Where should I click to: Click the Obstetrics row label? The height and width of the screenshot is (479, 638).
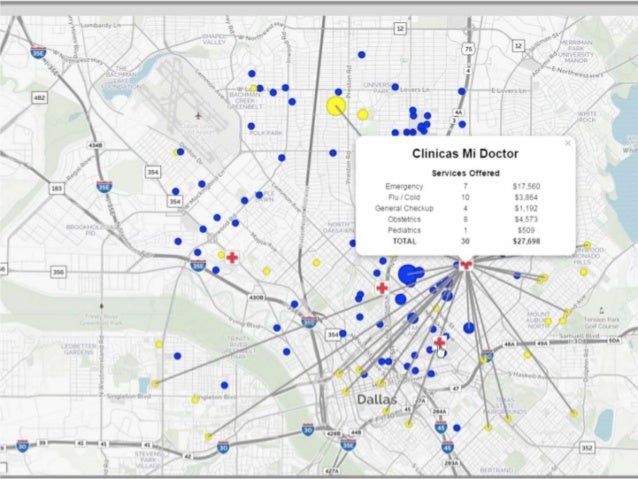(404, 219)
